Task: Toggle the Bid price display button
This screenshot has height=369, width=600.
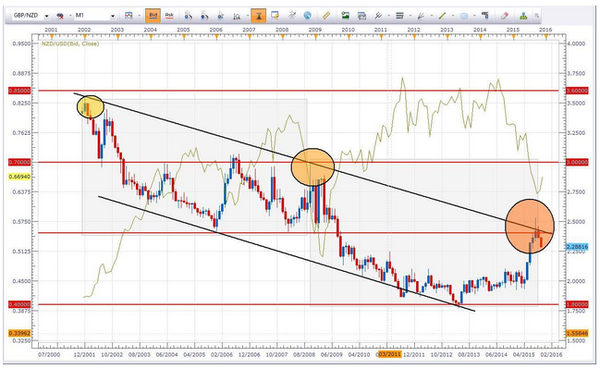Action: point(153,15)
